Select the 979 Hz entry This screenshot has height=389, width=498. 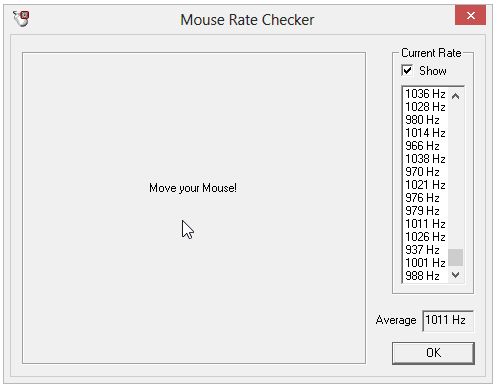click(425, 211)
